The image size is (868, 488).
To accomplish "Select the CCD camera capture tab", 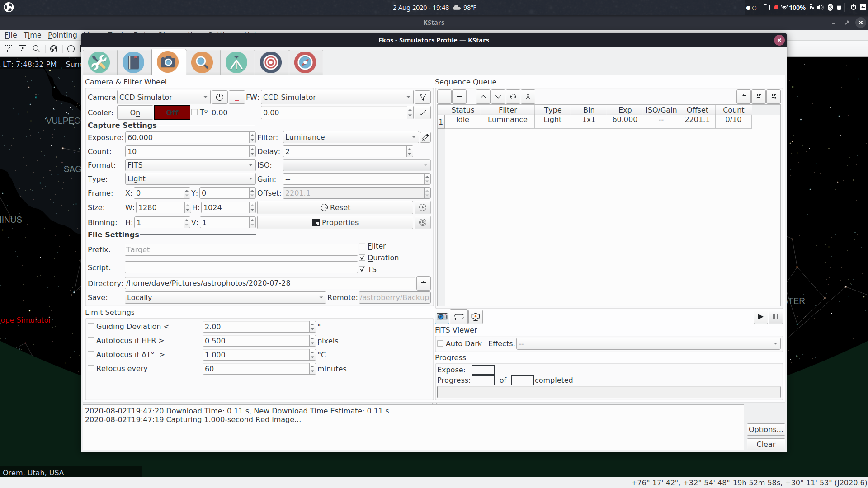I will click(x=168, y=62).
